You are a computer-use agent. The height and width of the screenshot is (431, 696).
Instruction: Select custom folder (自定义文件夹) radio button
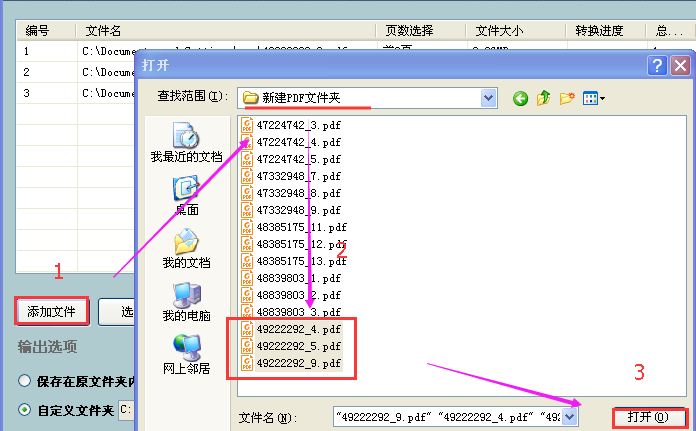(25, 409)
